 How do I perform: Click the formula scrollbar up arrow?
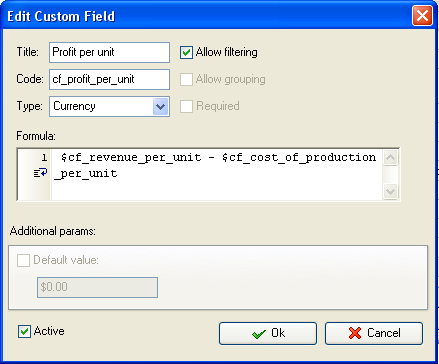tap(390, 157)
